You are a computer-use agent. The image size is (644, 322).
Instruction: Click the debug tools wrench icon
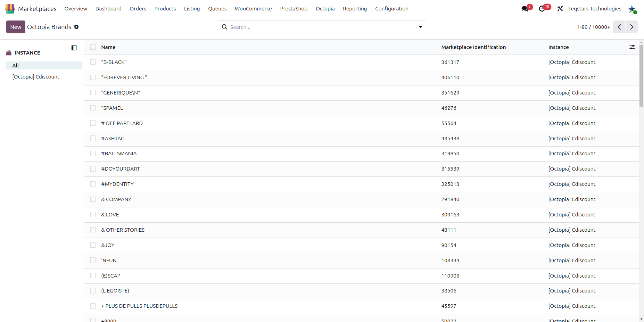click(x=560, y=9)
